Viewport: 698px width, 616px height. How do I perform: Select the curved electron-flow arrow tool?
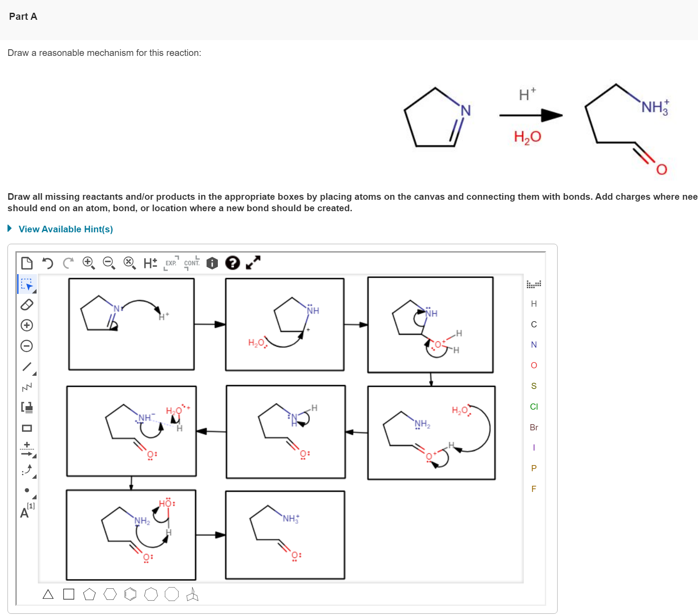coord(27,470)
